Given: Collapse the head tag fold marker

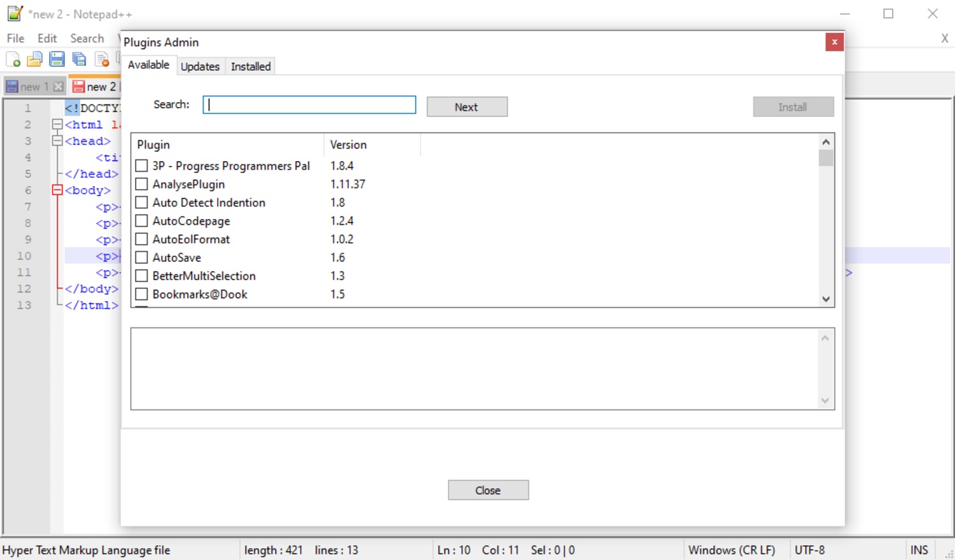Looking at the screenshot, I should coord(57,141).
